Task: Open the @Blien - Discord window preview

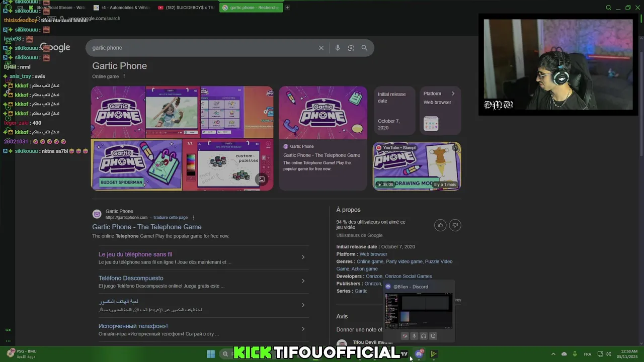Action: (419, 312)
